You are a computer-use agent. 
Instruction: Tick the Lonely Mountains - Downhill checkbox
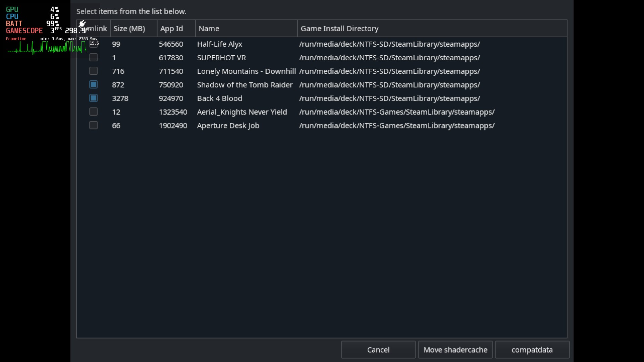(93, 71)
